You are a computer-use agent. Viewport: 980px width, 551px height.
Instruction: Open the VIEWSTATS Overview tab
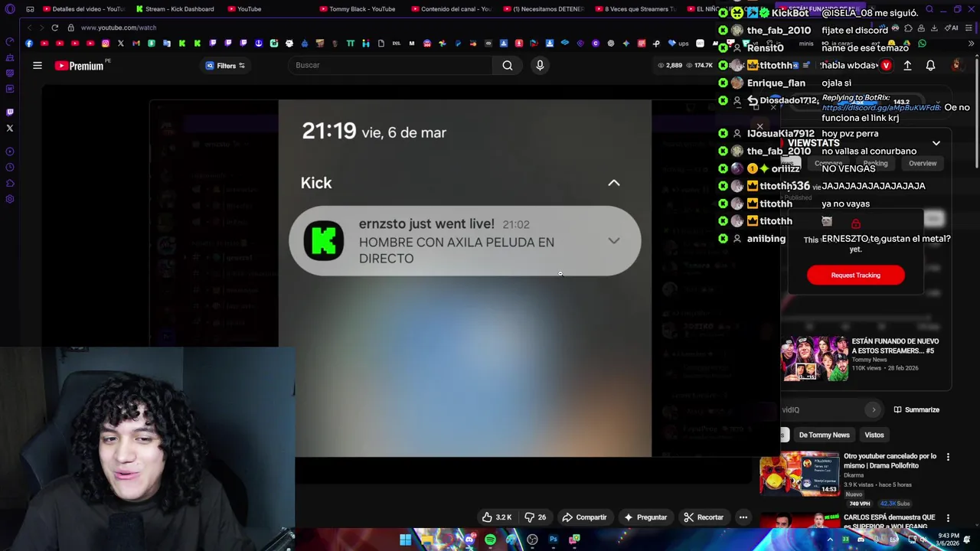click(923, 164)
